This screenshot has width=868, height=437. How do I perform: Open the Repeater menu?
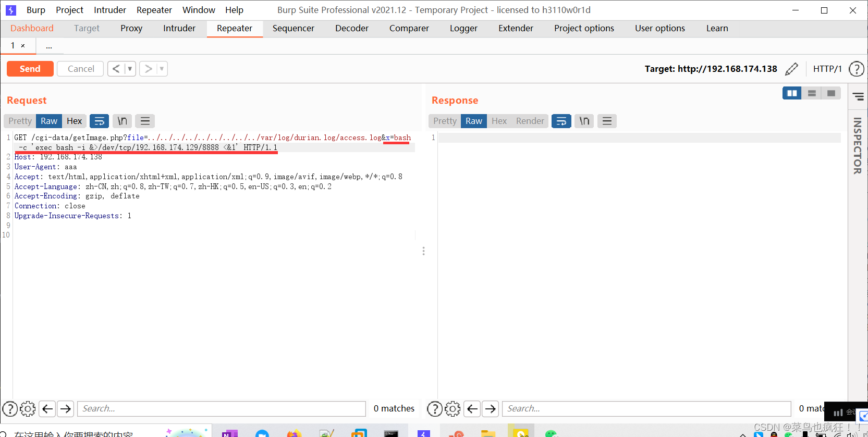click(154, 10)
